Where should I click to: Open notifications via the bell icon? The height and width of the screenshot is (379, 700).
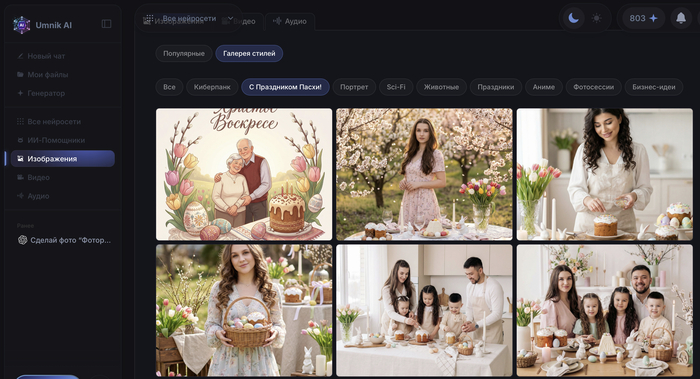681,18
